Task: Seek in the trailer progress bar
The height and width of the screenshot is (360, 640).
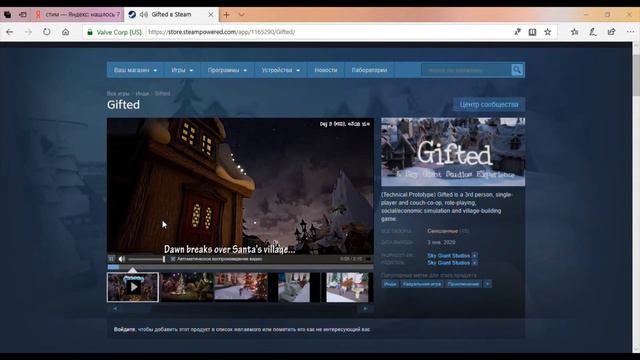Action: pyautogui.click(x=240, y=267)
